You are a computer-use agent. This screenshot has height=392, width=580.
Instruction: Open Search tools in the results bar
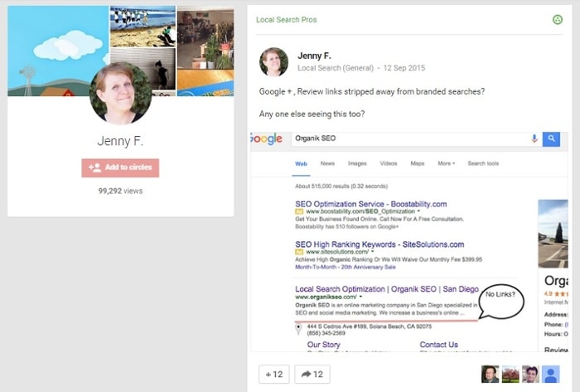click(x=483, y=163)
